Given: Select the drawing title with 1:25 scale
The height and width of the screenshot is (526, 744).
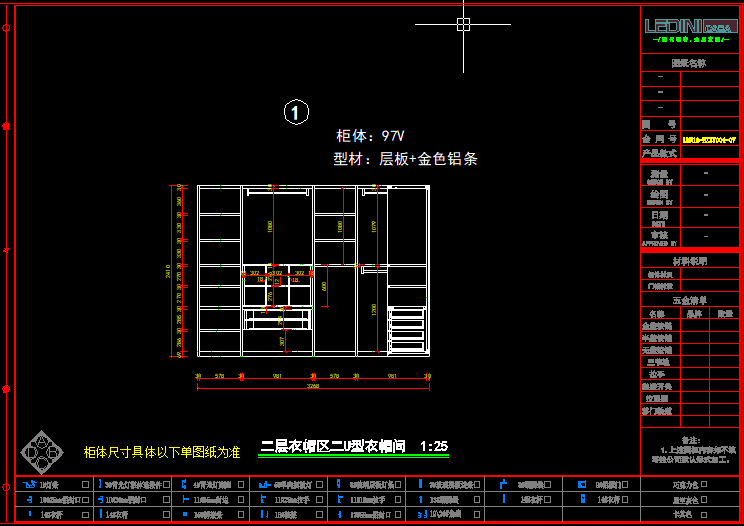Looking at the screenshot, I should tap(354, 447).
